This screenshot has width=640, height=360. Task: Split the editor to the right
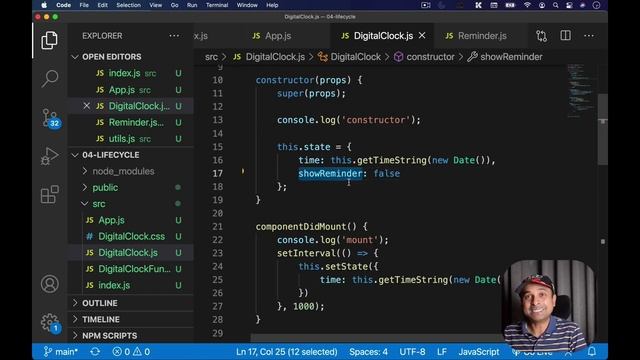[x=565, y=36]
